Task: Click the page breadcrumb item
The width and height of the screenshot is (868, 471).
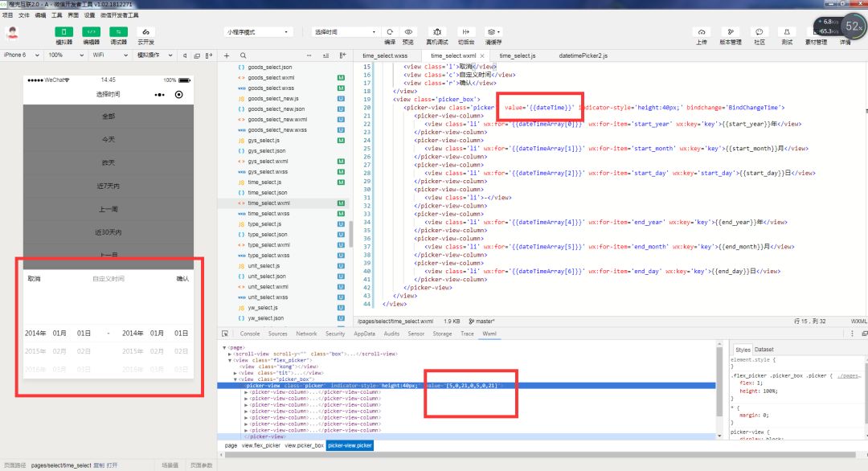Action: tap(231, 445)
